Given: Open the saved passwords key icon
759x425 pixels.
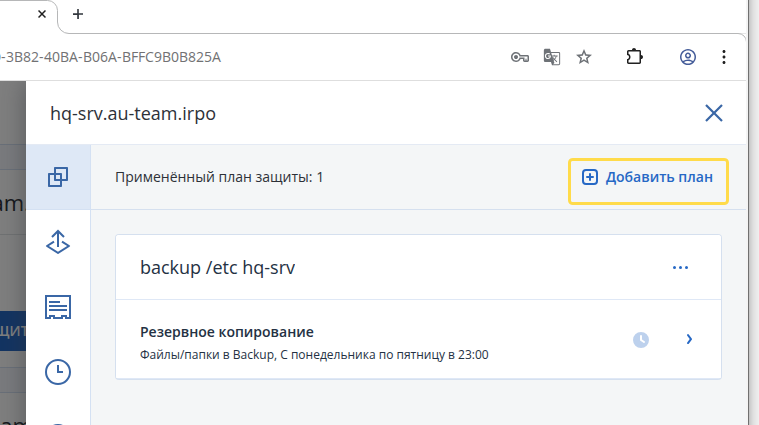Looking at the screenshot, I should tap(519, 57).
